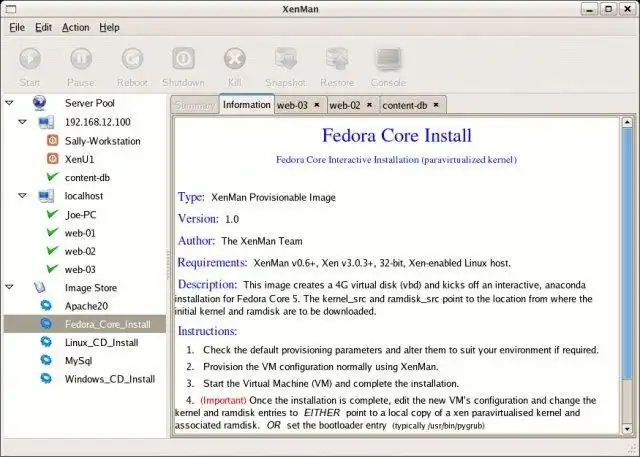
Task: Open the Help menu
Action: [x=109, y=27]
